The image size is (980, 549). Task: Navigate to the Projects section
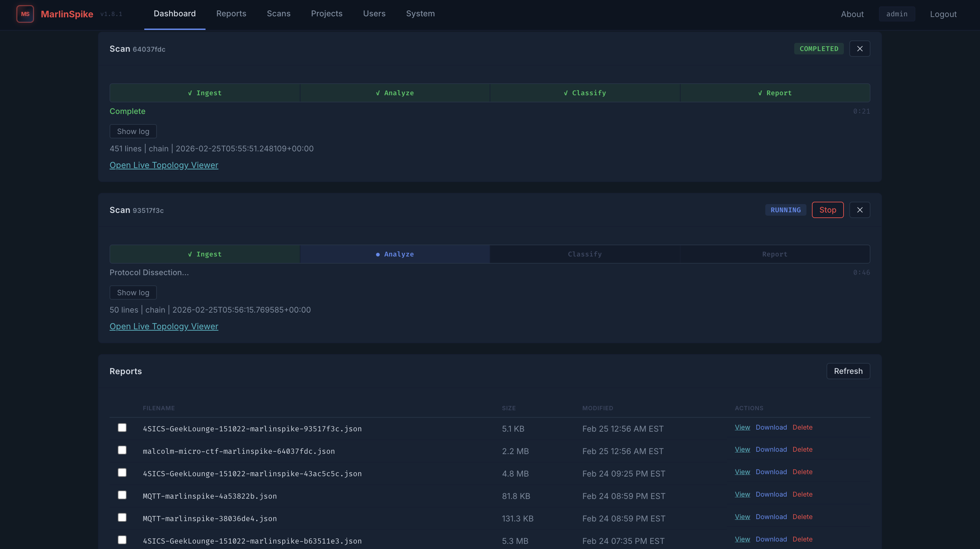[326, 13]
